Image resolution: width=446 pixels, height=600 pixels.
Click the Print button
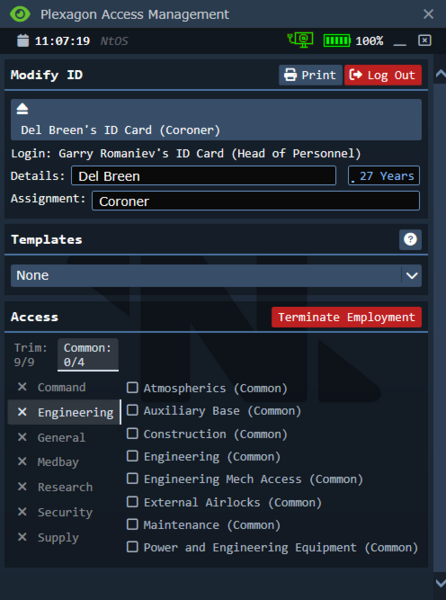click(310, 75)
